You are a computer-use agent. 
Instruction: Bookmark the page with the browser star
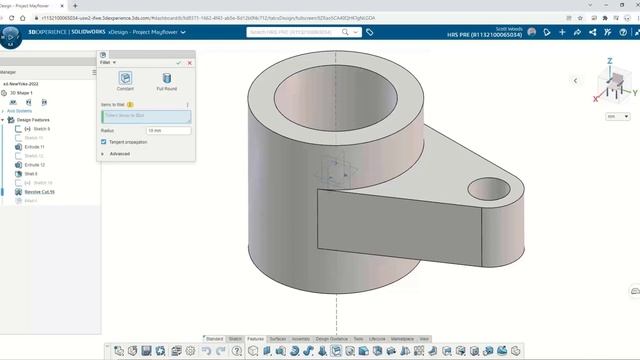tap(580, 18)
